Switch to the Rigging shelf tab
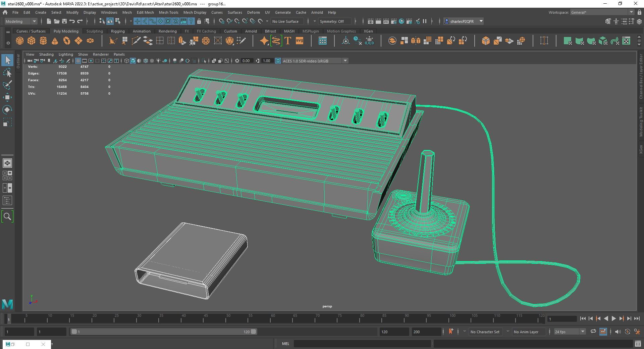This screenshot has height=349, width=644. point(118,31)
